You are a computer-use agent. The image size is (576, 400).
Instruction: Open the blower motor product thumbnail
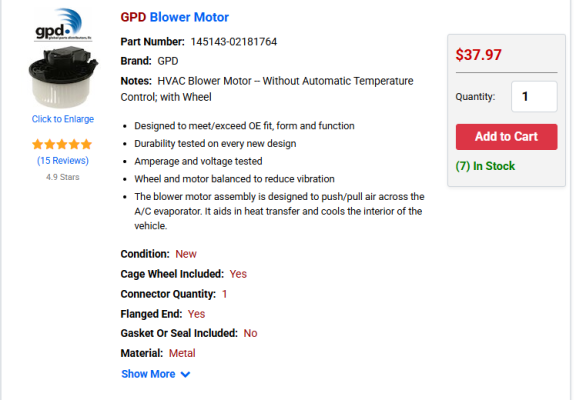(x=62, y=77)
